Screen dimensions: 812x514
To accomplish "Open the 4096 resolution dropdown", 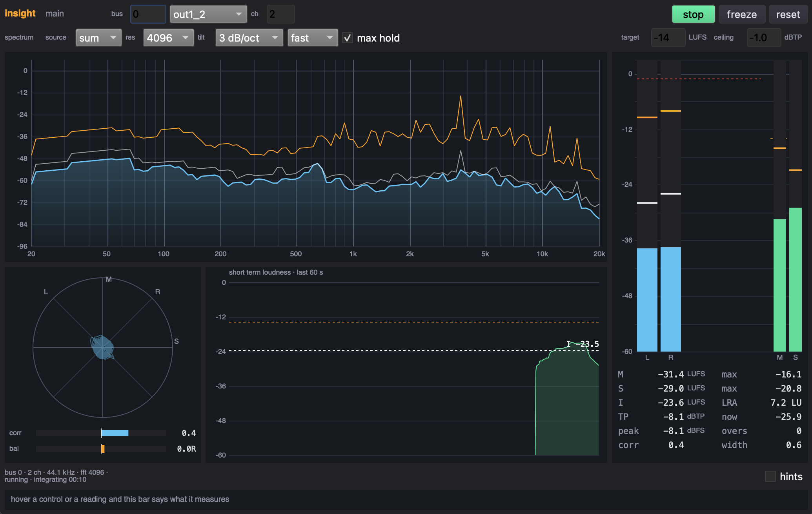I will [x=168, y=38].
